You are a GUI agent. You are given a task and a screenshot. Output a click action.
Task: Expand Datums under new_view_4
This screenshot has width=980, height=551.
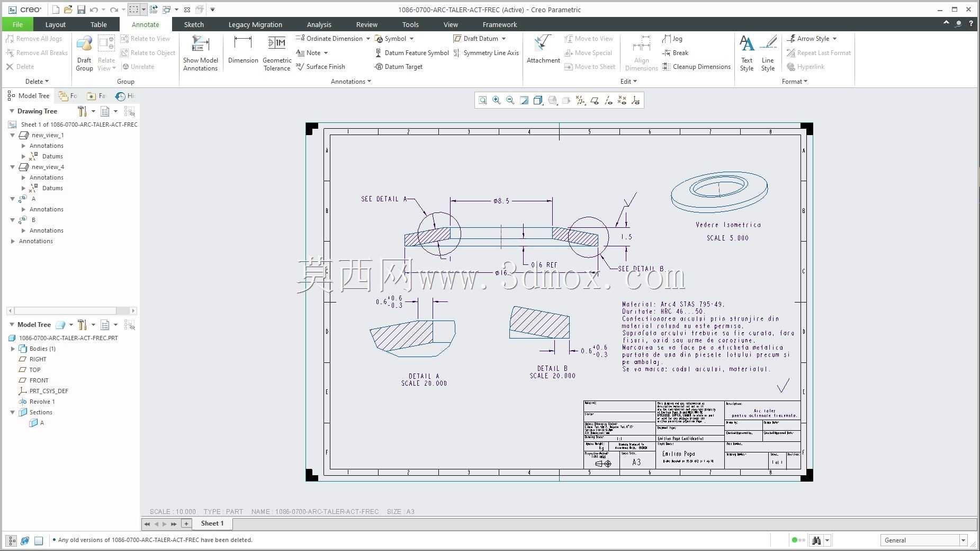pos(23,188)
